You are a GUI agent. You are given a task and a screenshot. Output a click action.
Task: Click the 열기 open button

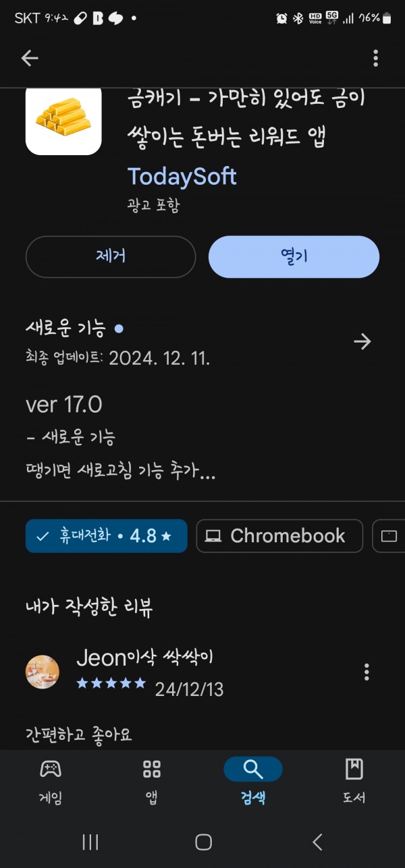coord(294,257)
